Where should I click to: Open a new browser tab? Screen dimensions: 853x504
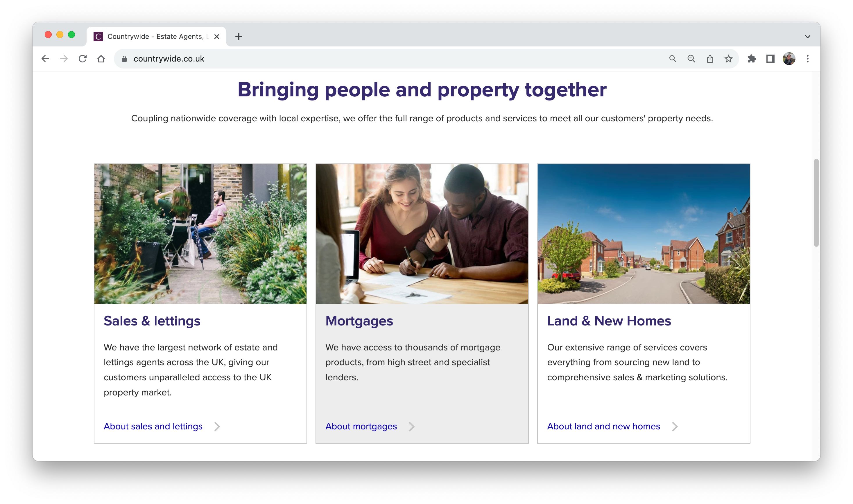[x=239, y=37]
